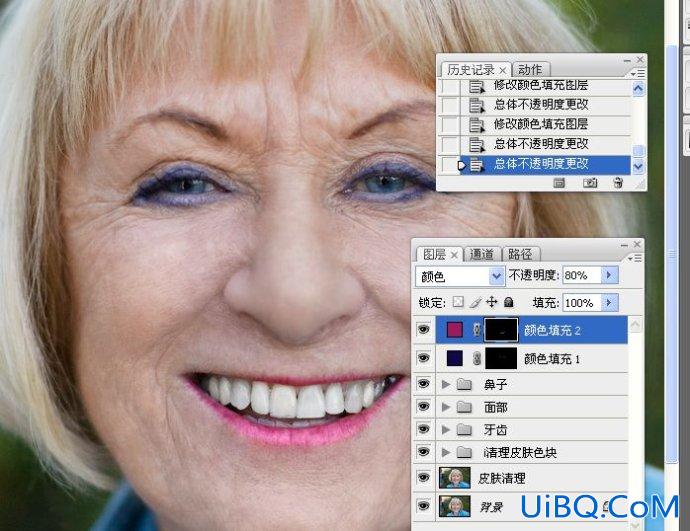Hide the 颜色填充 2 layer
The width and height of the screenshot is (690, 531).
(424, 330)
